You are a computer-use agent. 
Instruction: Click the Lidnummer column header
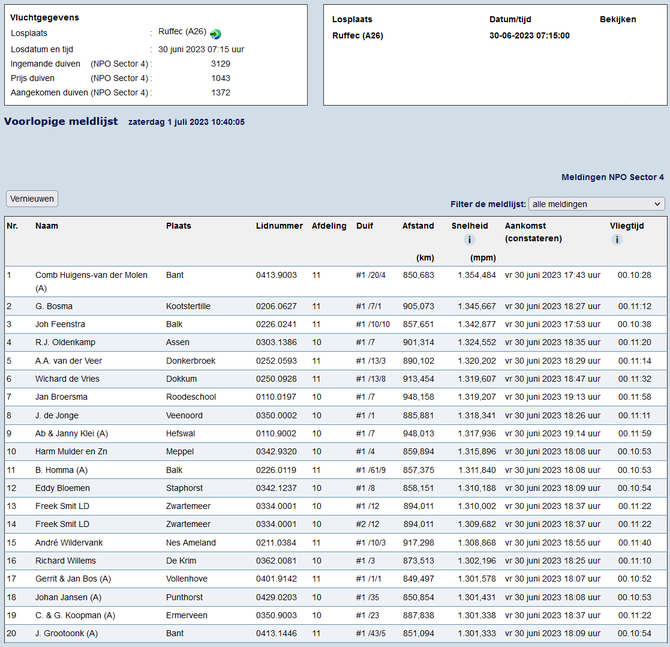click(x=279, y=226)
